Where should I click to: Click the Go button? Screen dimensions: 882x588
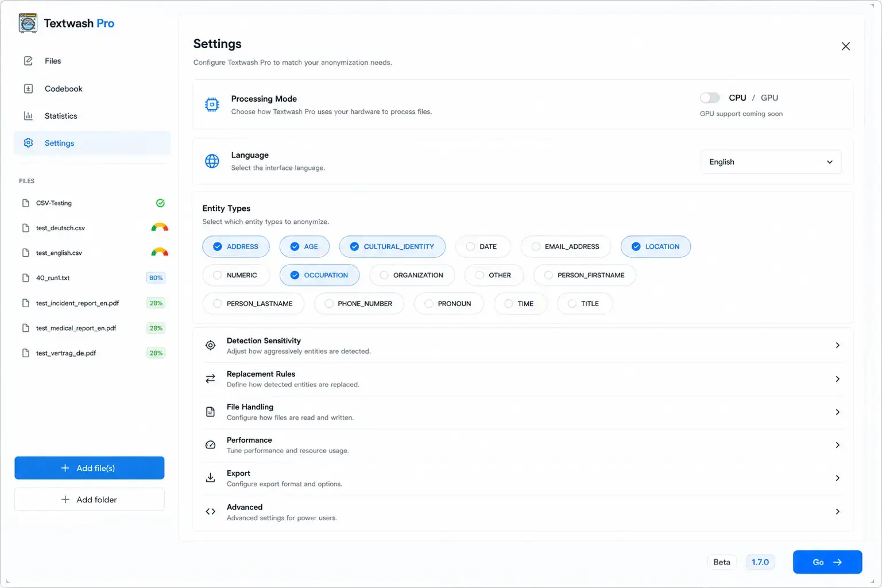[827, 562]
